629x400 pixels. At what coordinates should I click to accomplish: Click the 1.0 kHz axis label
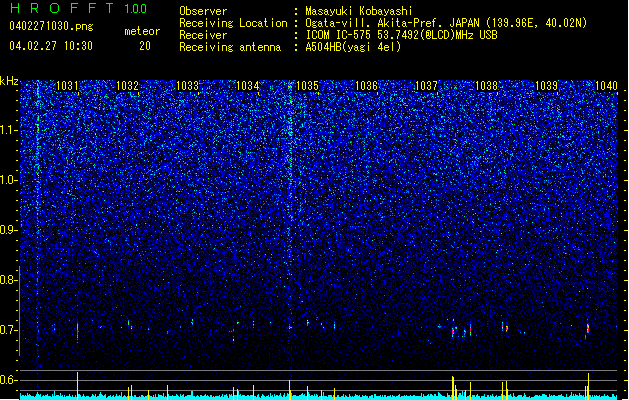click(x=9, y=180)
